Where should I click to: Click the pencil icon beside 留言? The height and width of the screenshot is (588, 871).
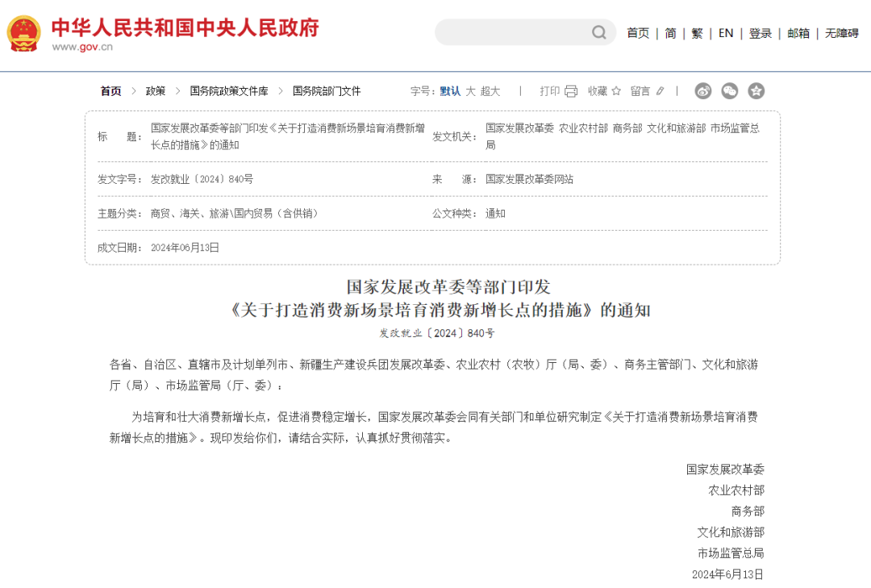pos(661,91)
